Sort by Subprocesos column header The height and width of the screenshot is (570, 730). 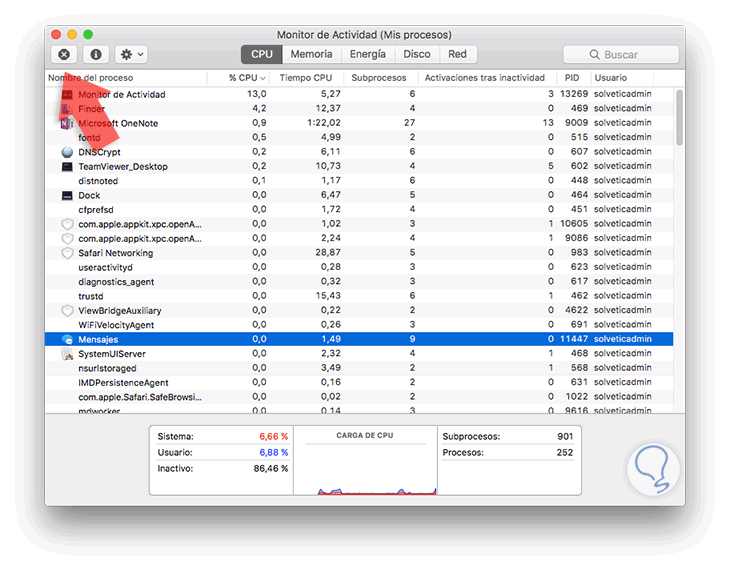click(379, 78)
